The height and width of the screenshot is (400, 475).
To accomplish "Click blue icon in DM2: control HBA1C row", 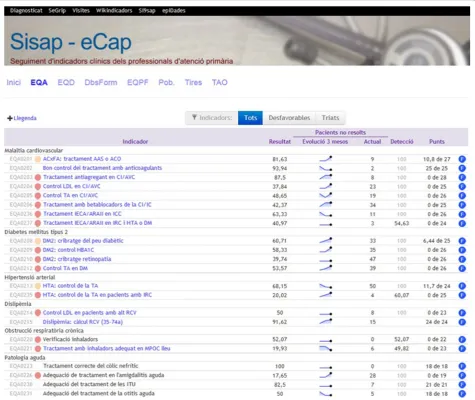I will click(462, 250).
